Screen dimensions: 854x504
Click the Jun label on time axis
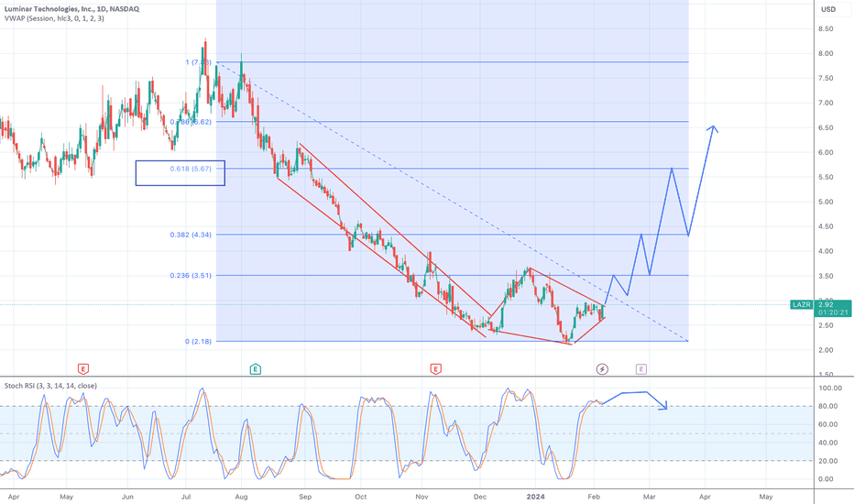(127, 497)
